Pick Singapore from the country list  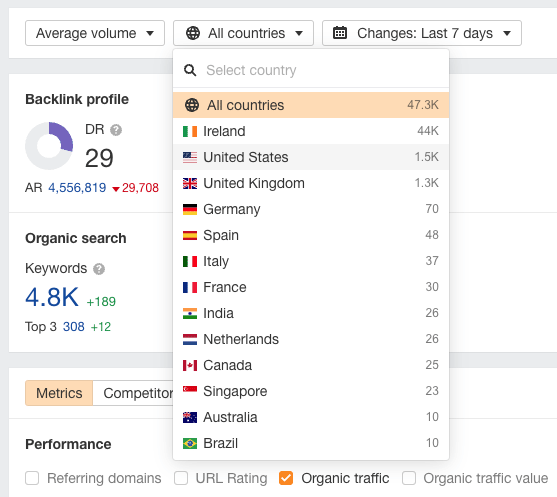click(x=311, y=391)
